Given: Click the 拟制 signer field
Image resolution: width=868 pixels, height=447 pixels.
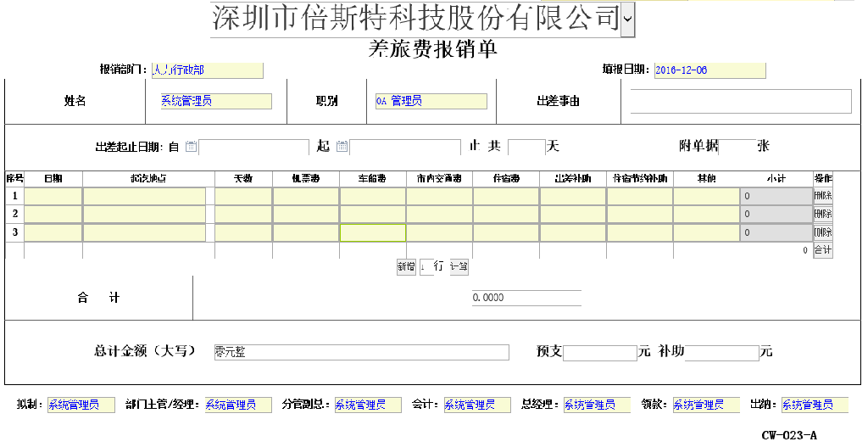Looking at the screenshot, I should [81, 405].
